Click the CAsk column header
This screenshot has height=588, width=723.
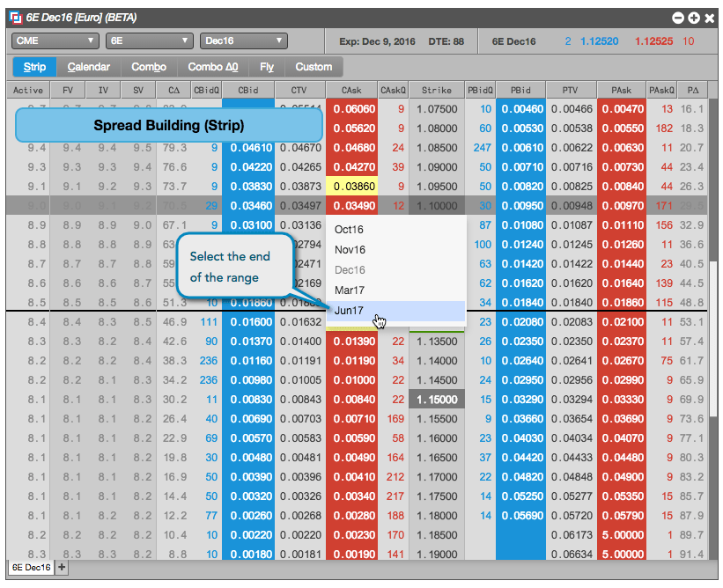(351, 91)
